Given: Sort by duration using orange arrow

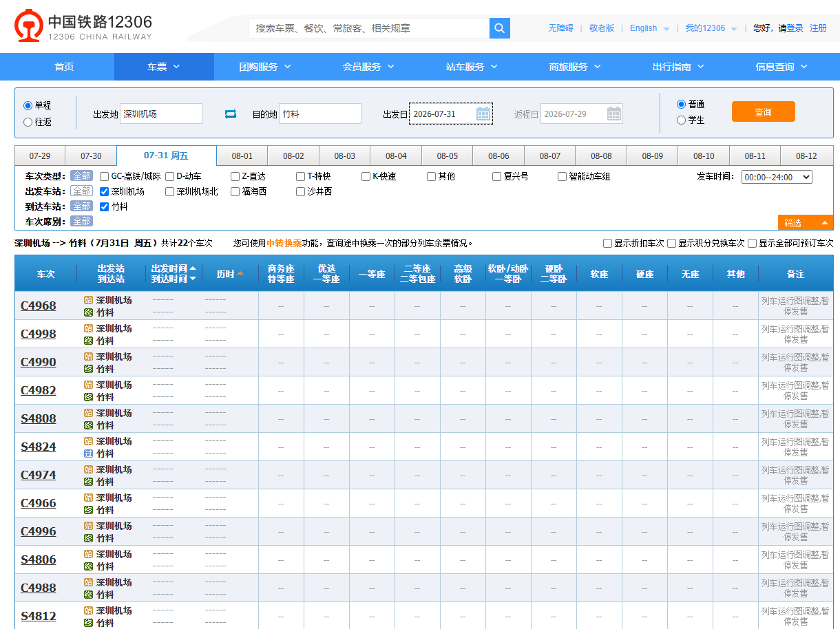Looking at the screenshot, I should click(240, 273).
